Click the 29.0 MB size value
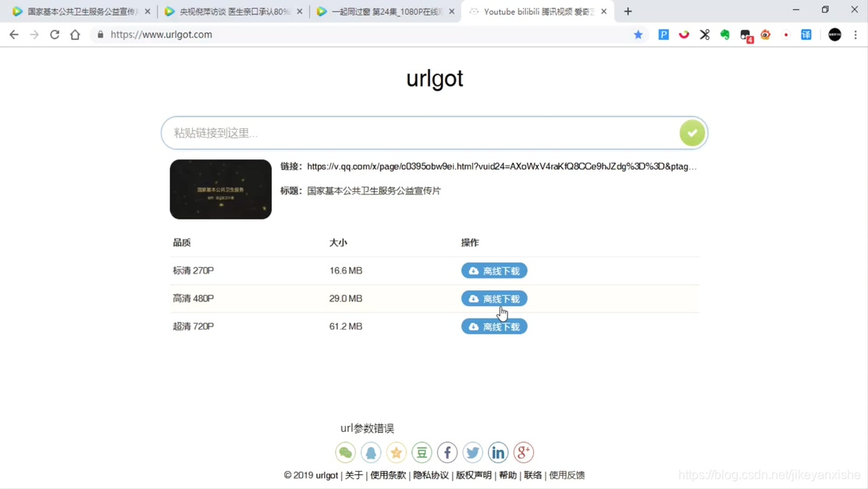868x489 pixels. point(346,298)
